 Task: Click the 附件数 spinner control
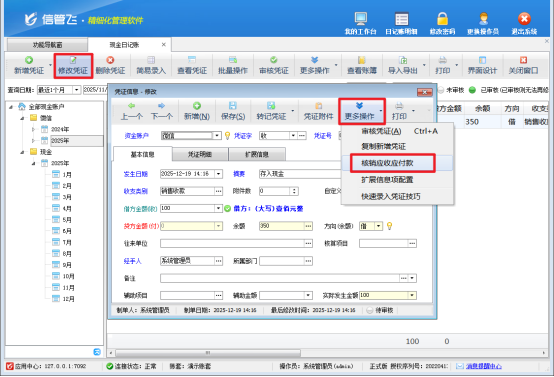(x=294, y=191)
